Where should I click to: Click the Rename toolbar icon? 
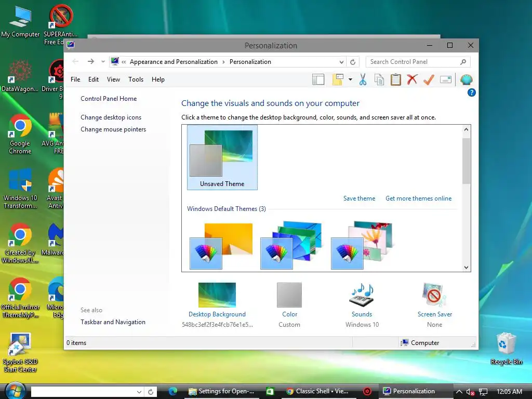(x=445, y=79)
